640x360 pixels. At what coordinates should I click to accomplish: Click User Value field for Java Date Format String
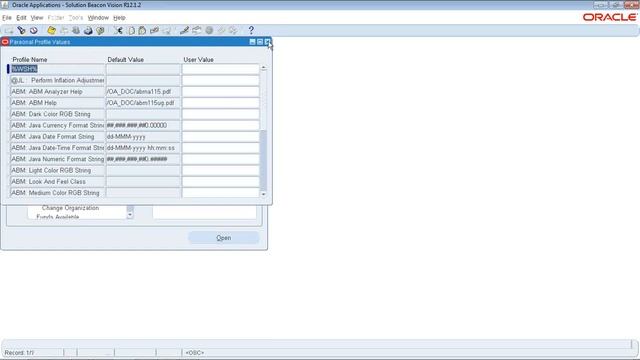(x=220, y=137)
